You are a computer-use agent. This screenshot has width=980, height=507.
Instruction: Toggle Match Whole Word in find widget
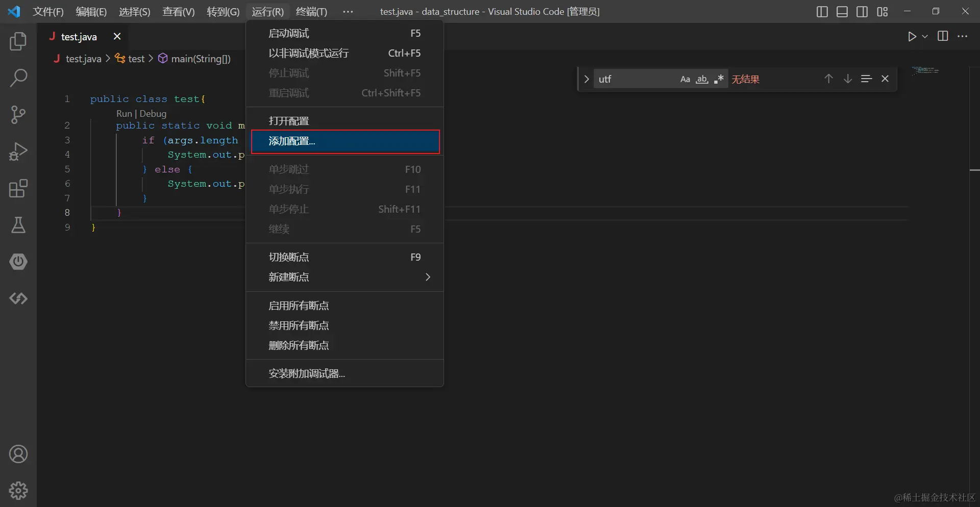[702, 79]
